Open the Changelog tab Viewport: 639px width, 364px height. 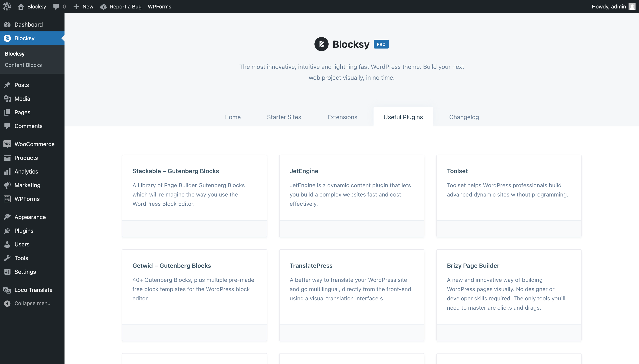point(464,117)
